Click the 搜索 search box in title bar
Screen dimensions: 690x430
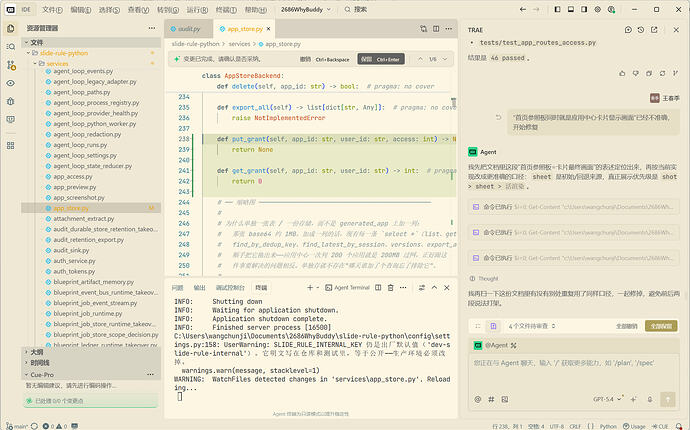click(356, 9)
